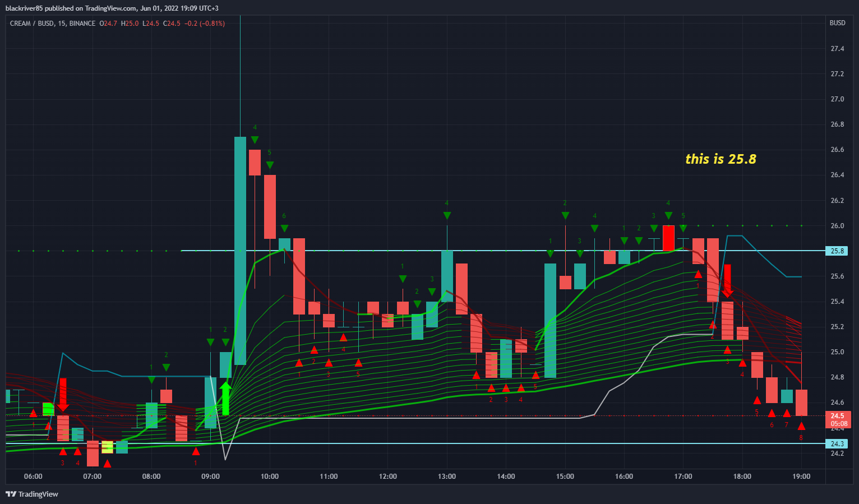Click the change value -0.2 (-0.81%)

pos(205,24)
